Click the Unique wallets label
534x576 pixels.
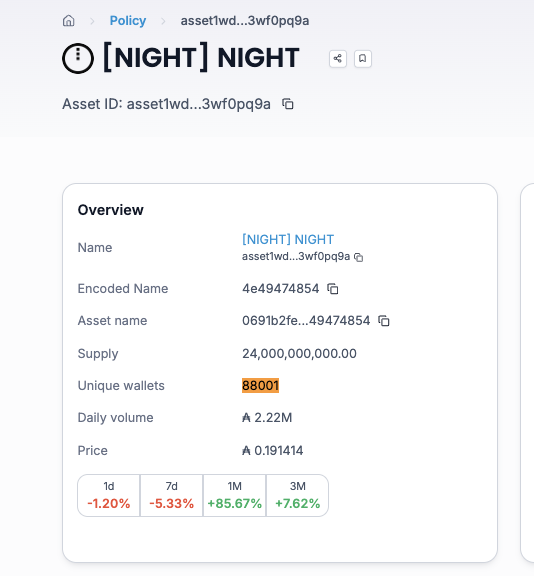pos(121,386)
